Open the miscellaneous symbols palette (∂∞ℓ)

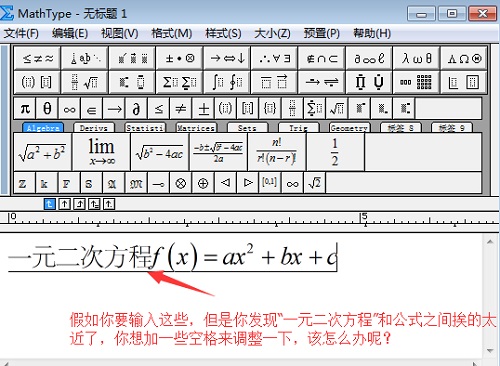pyautogui.click(x=369, y=59)
